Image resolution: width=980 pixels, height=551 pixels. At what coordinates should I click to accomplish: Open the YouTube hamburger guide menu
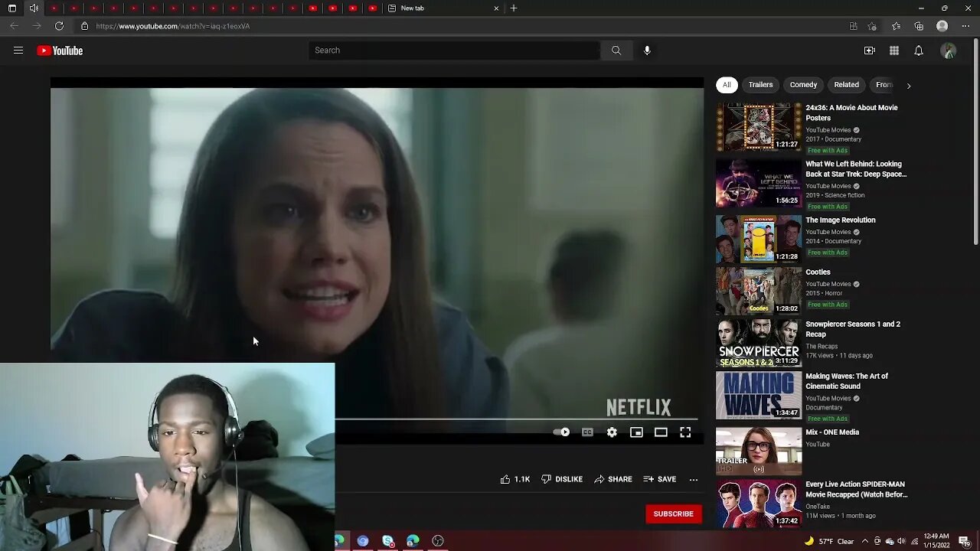click(x=18, y=51)
